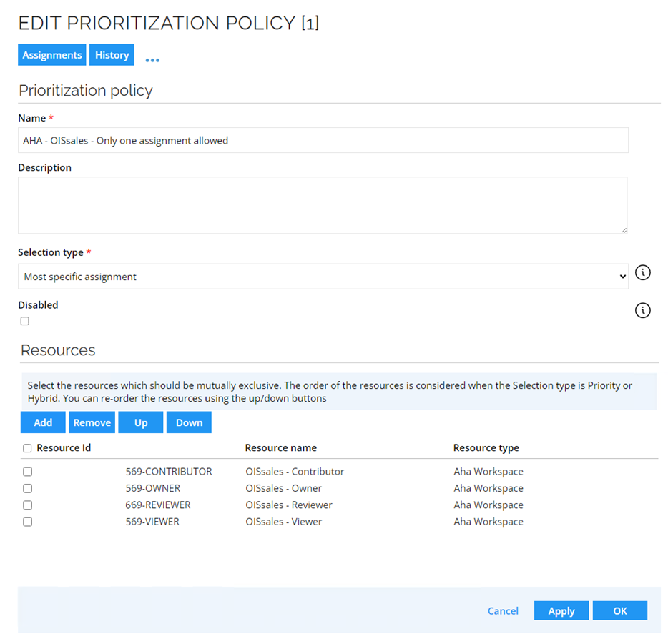The image size is (668, 644).
Task: Mark the 569-VIEWER row checkbox
Action: coord(28,522)
